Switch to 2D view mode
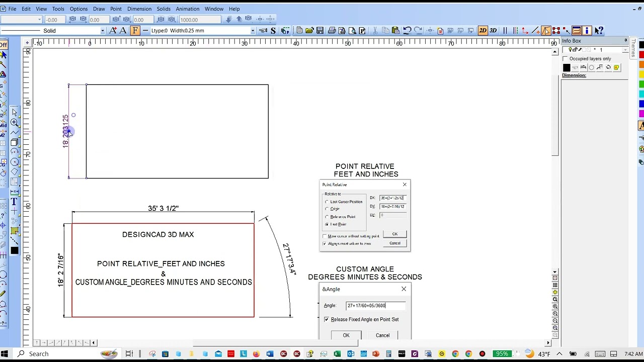Screen dimensions: 644x362 (x=482, y=31)
